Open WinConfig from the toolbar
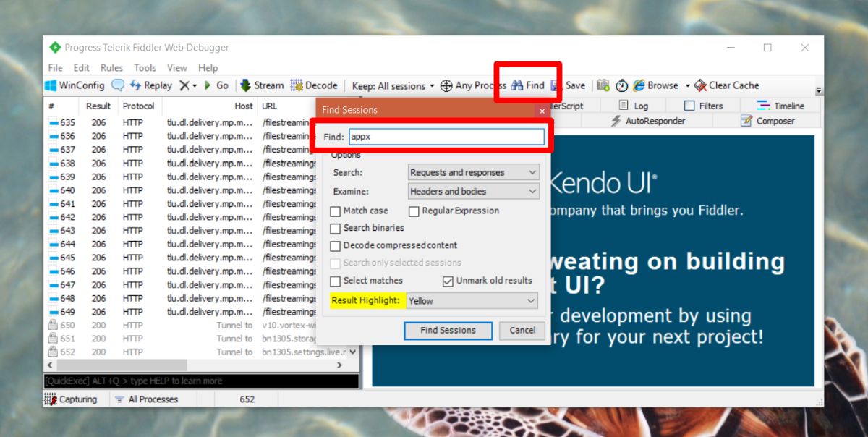Image resolution: width=868 pixels, height=437 pixels. (x=75, y=85)
